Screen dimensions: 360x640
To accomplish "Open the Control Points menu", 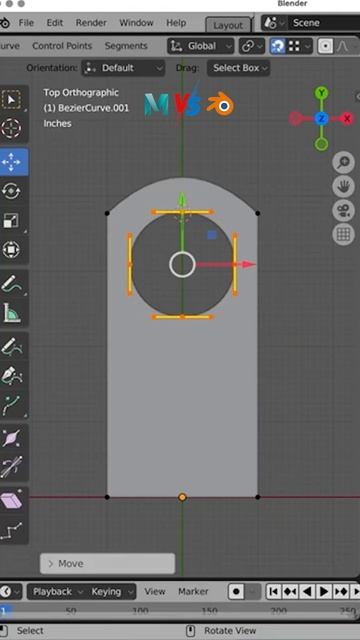I will click(x=62, y=46).
